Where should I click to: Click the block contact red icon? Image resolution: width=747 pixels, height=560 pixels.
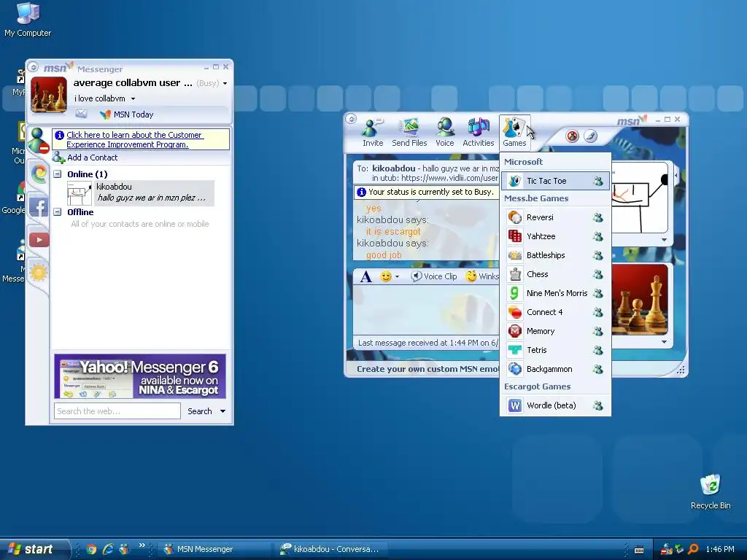click(x=572, y=136)
